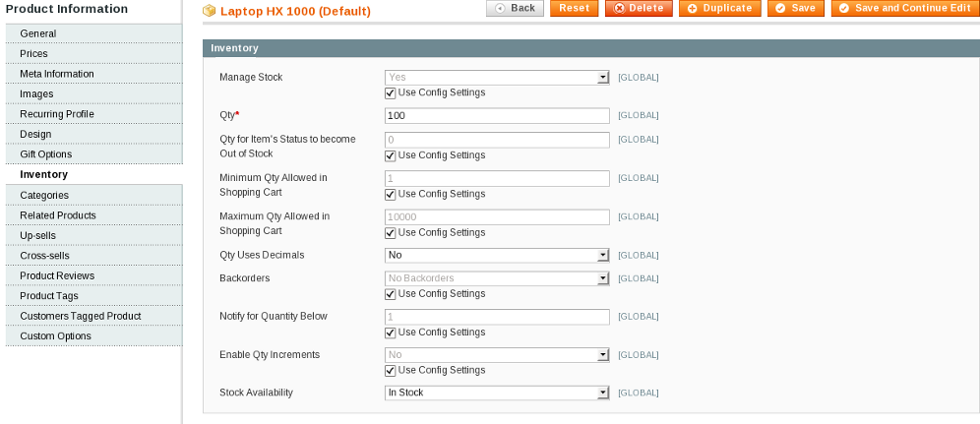Toggle Use Config Settings for Maximum Qty Allowed
980x424 pixels.
click(390, 233)
